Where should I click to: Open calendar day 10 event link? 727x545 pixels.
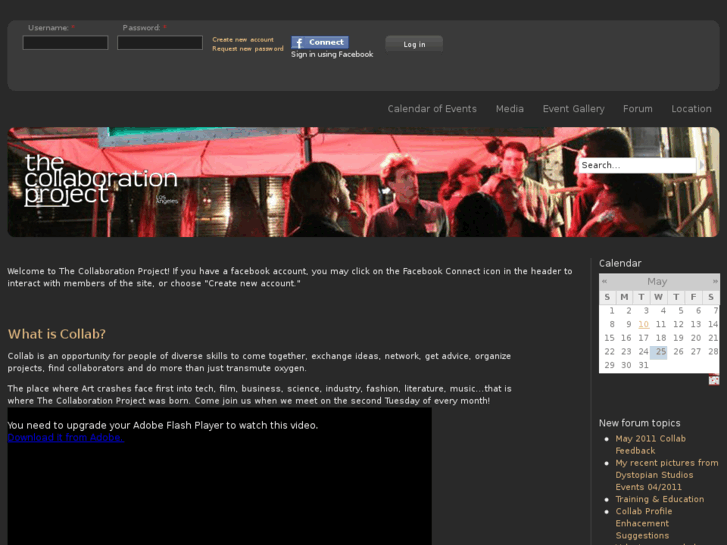click(x=644, y=324)
